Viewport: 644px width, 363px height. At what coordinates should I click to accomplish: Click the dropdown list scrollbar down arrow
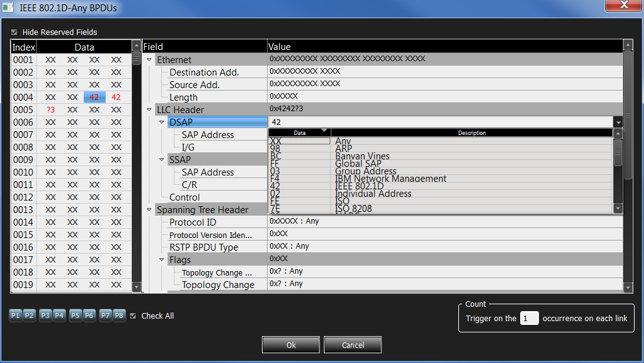pos(618,209)
